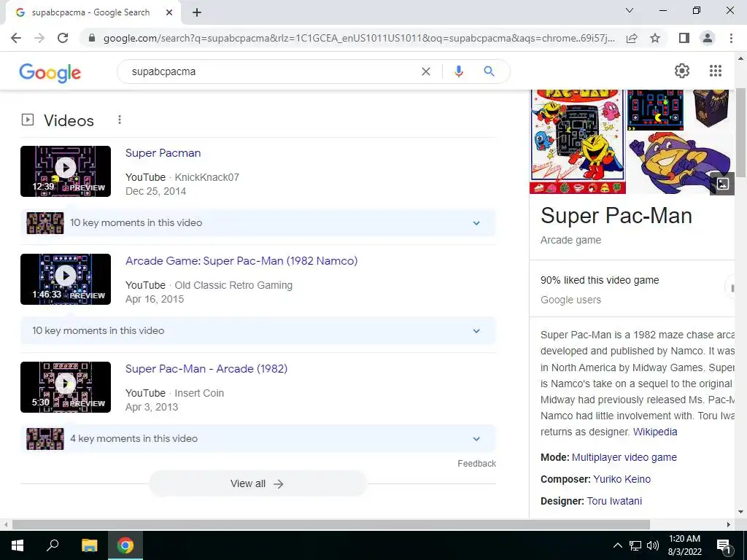
Task: Click the browser back arrow
Action: coord(16,38)
